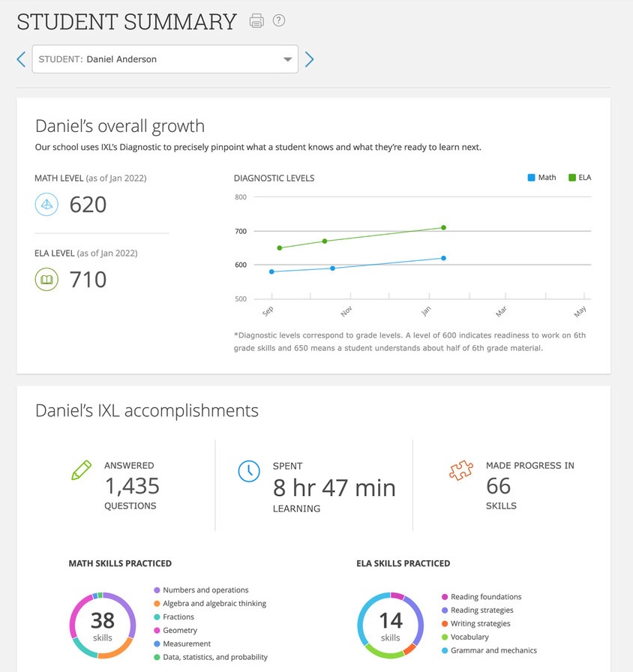The width and height of the screenshot is (633, 672).
Task: Open the help question mark icon
Action: pos(279,20)
